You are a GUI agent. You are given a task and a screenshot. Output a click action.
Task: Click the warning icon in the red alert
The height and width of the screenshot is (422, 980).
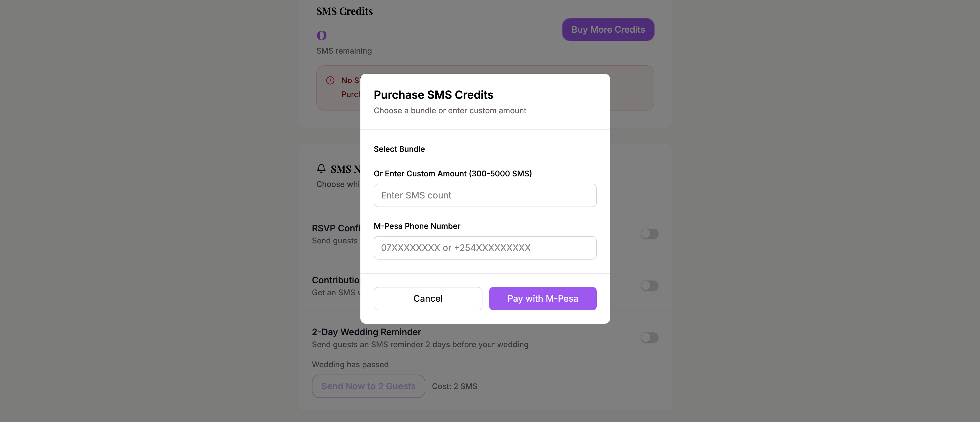coord(330,80)
